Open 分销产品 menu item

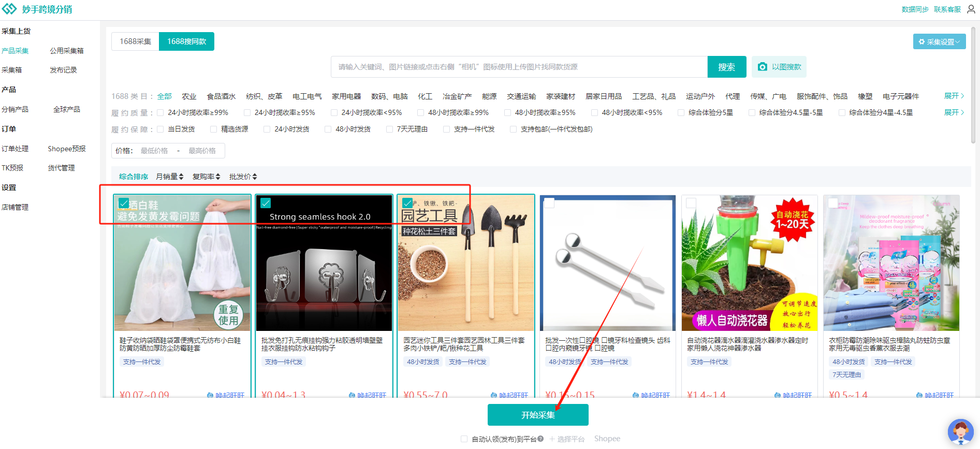click(x=15, y=109)
